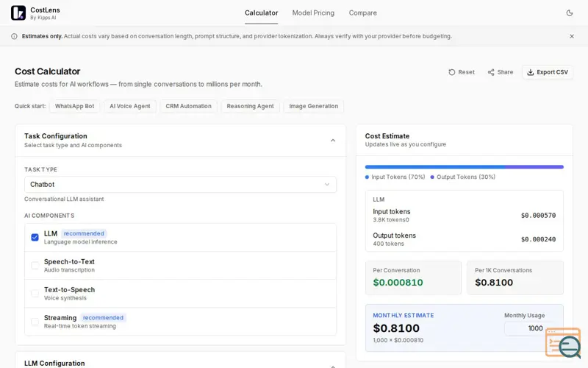Click the Output tokens cost $0.000240

pyautogui.click(x=538, y=239)
